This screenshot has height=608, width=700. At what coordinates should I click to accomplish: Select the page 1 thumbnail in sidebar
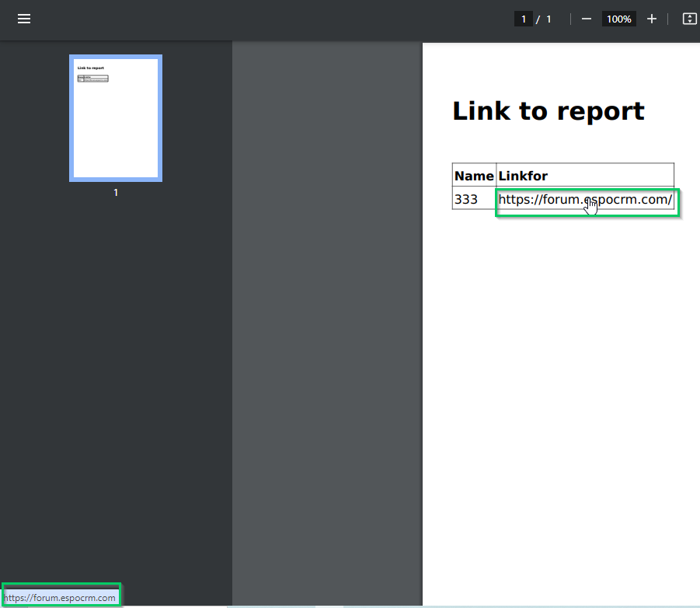click(116, 118)
